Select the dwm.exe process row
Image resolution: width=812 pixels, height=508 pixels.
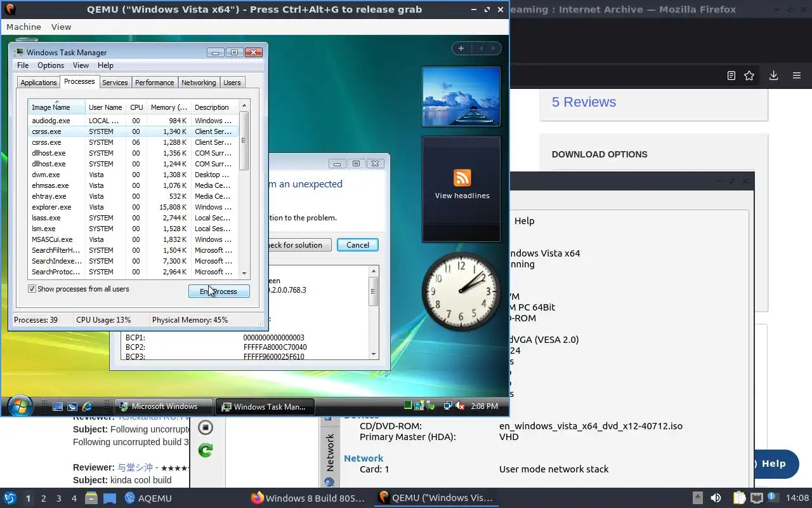[x=133, y=175]
